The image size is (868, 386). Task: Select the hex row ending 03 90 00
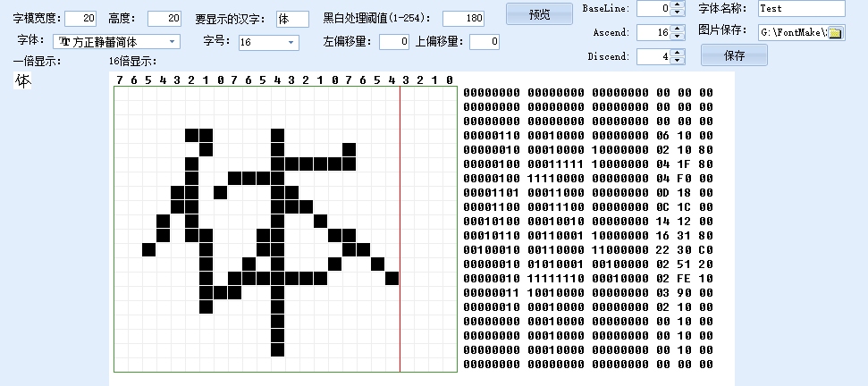(588, 292)
